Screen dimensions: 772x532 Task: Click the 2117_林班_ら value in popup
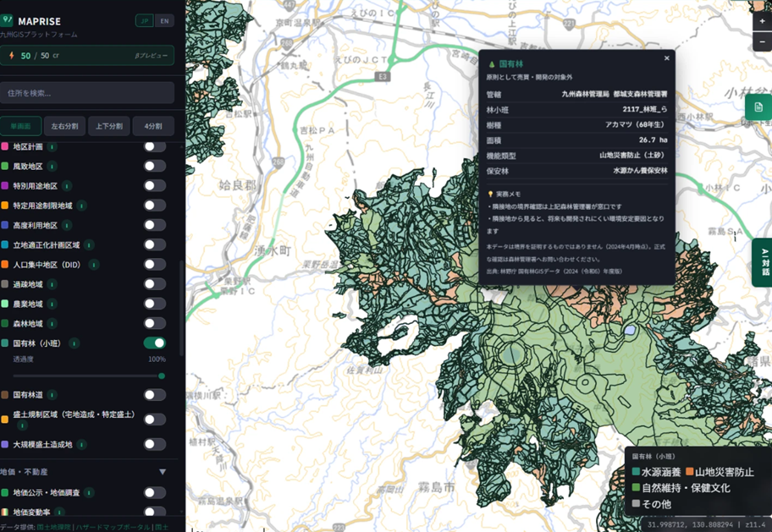(x=645, y=109)
